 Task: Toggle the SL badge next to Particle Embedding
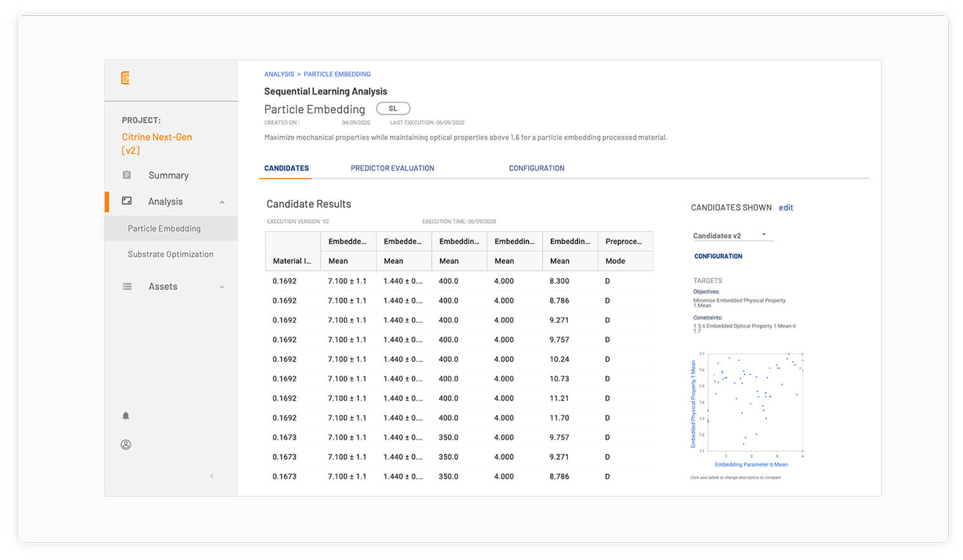(392, 109)
